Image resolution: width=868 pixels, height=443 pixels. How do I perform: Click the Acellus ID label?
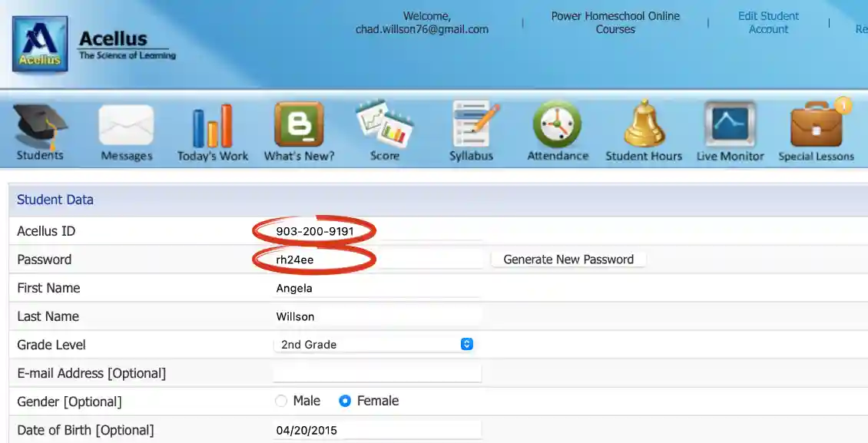[46, 231]
